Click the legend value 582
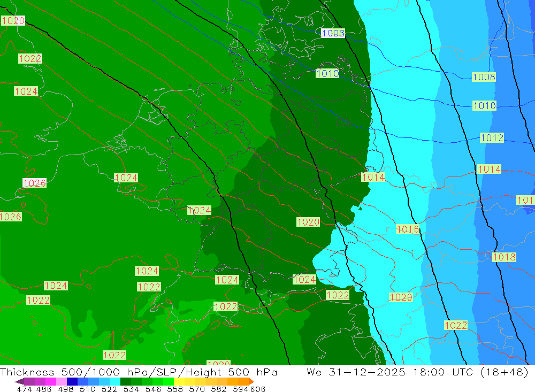Image resolution: width=535 pixels, height=392 pixels. tap(219, 389)
